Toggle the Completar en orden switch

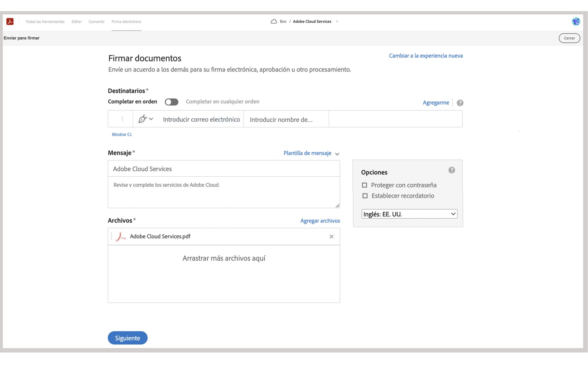tap(171, 102)
